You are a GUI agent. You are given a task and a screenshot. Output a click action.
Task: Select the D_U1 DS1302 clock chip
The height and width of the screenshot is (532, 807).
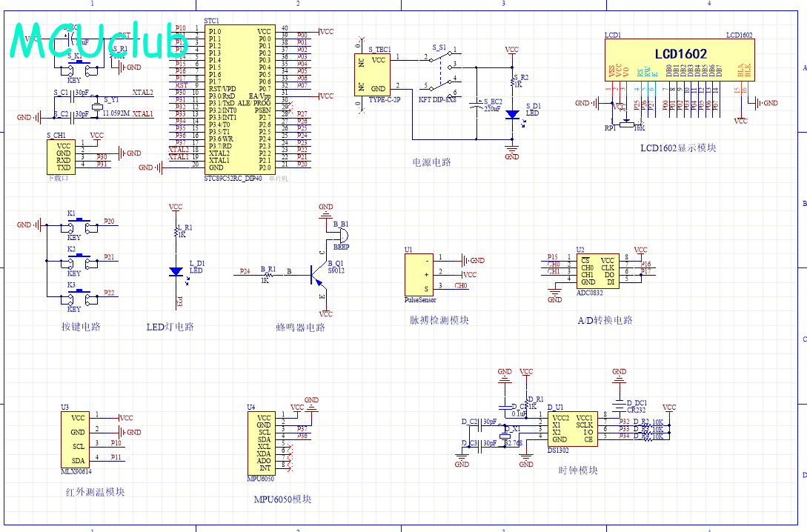pos(572,428)
